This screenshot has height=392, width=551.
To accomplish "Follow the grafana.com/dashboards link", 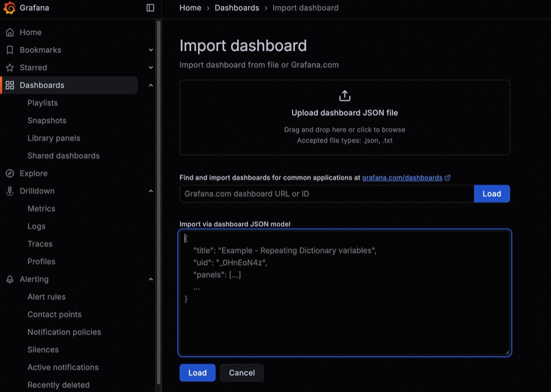I will coord(402,177).
